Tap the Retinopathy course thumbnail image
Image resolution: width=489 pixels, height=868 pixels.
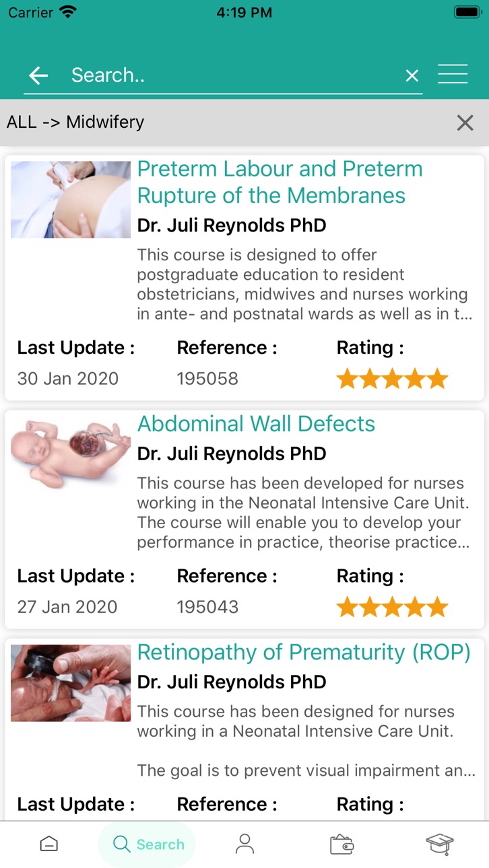(x=71, y=683)
